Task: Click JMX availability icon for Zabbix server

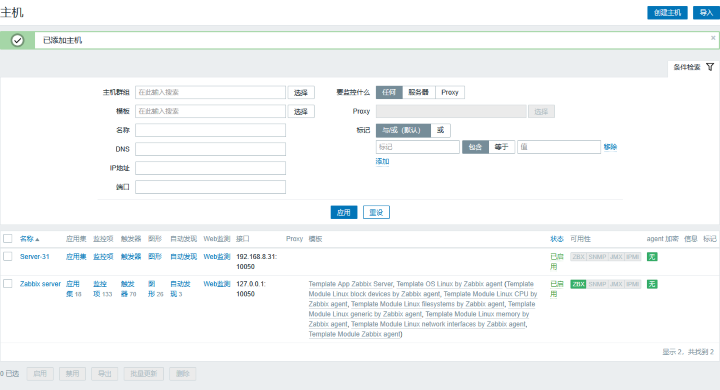Action: 616,284
